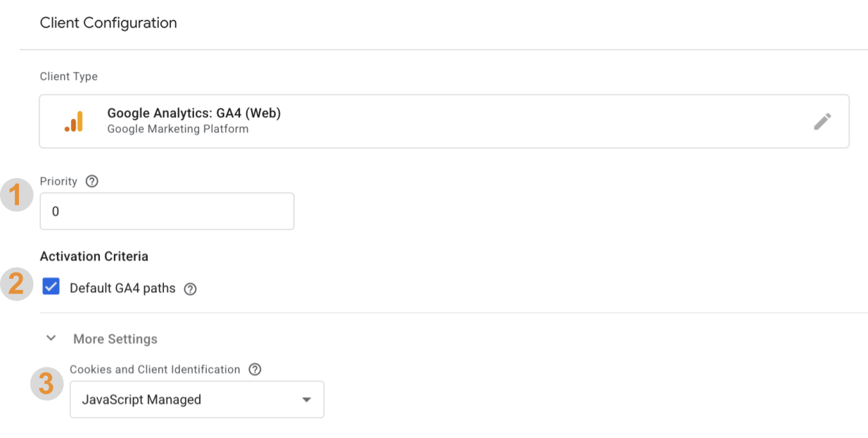Click the Google Marketing Platform link text
This screenshot has height=438, width=868.
177,129
